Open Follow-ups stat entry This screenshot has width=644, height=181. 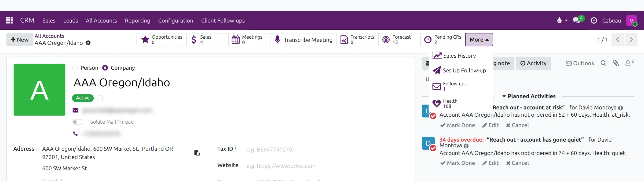tap(461, 86)
